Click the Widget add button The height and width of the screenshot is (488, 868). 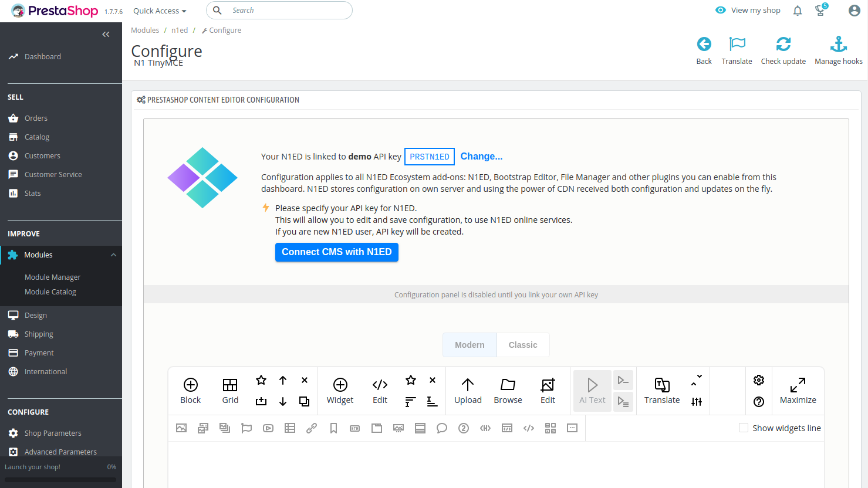point(340,391)
